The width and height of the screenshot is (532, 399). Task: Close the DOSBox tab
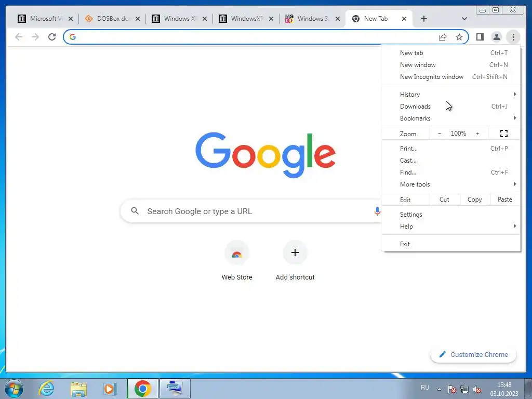[x=137, y=19]
